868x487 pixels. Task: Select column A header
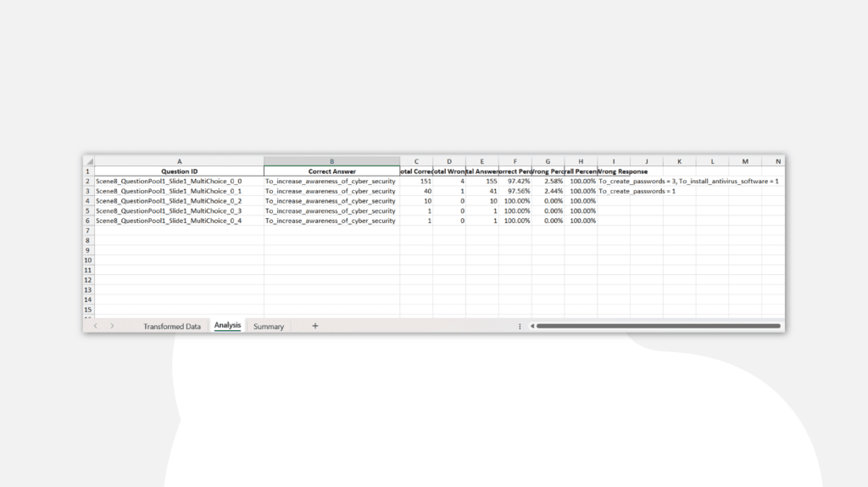[x=180, y=161]
